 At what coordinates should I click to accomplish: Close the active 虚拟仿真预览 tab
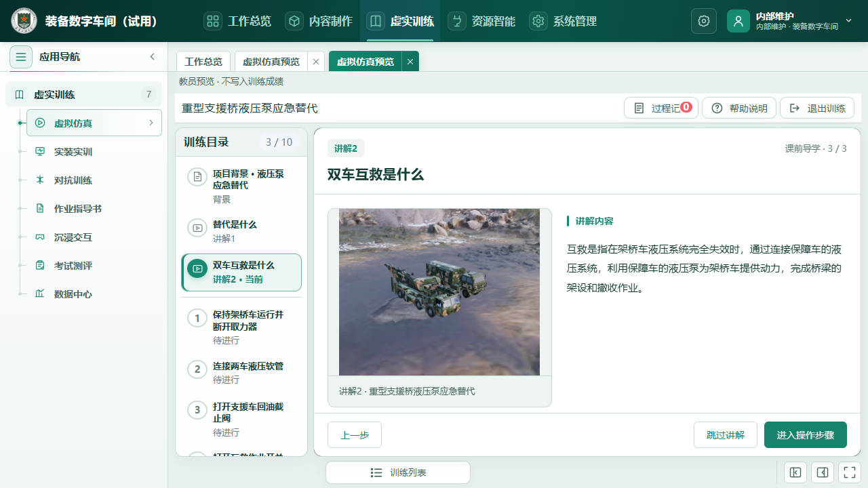410,62
